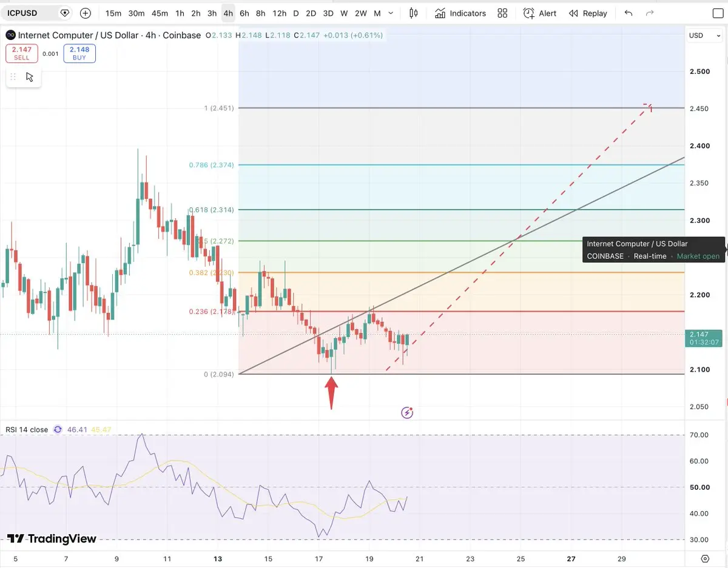Click the 2.500 price axis label
The width and height of the screenshot is (728, 568).
699,72
